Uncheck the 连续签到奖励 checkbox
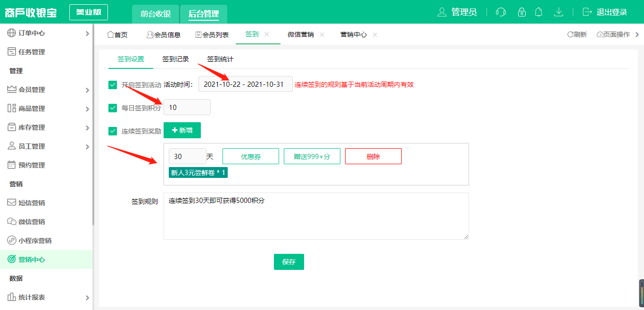The image size is (644, 310). pyautogui.click(x=112, y=130)
